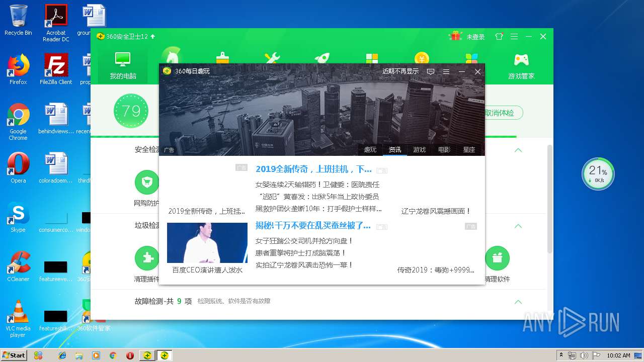Click 百度CEO演讲遭人泼水 thumbnail image
Viewport: 644px width, 362px height.
pyautogui.click(x=207, y=243)
